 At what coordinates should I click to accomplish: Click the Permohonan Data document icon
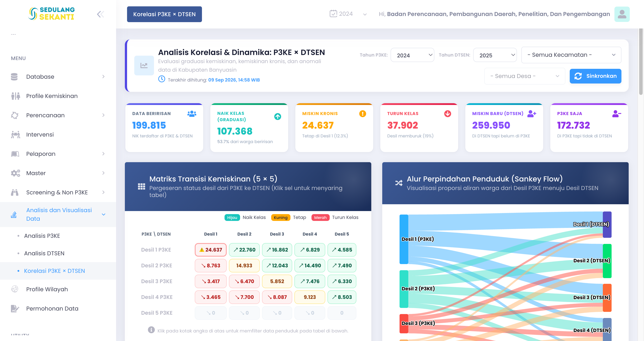coord(15,309)
